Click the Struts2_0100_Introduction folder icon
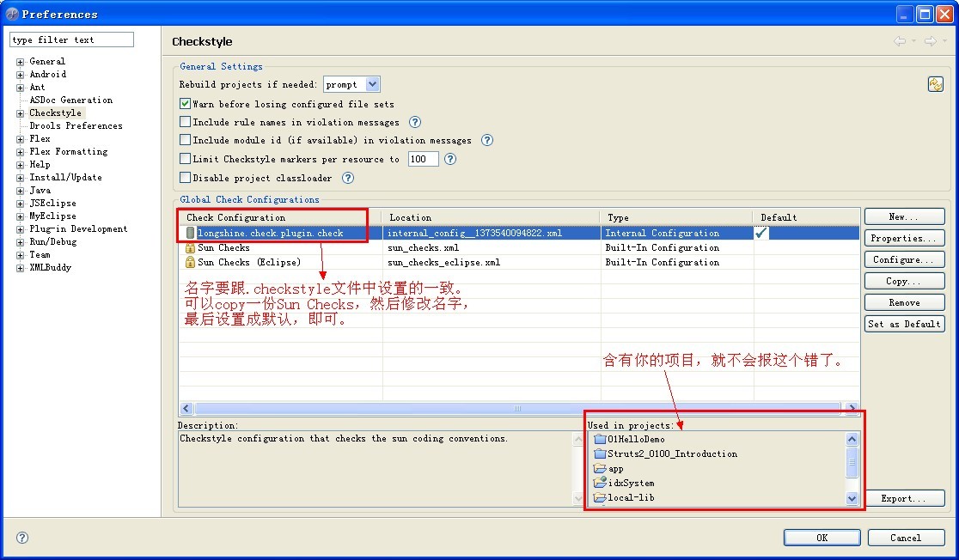This screenshot has width=959, height=560. click(600, 453)
